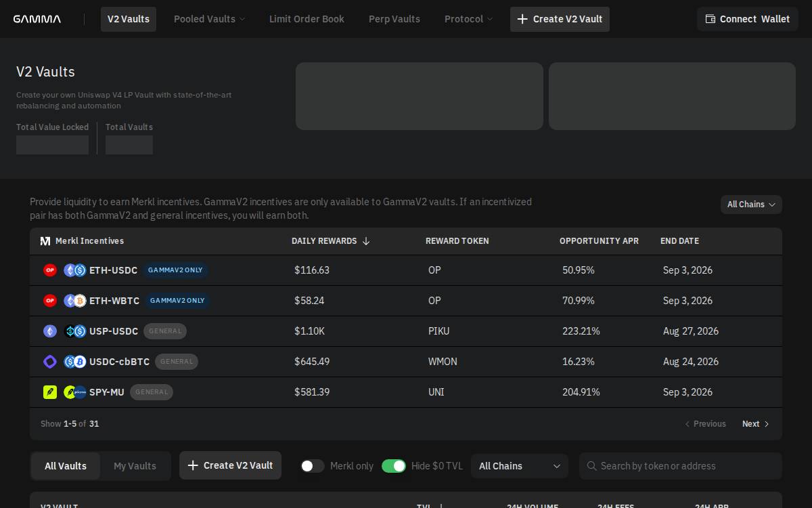Screen dimensions: 812x508
Task: Click the USDC token icon in the USP-USDC row
Action: [80, 331]
